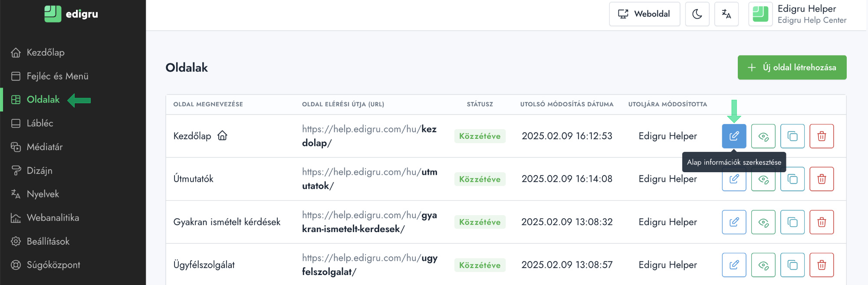The width and height of the screenshot is (868, 285).
Task: Open Fejléc és Menü in the sidebar
Action: (57, 76)
